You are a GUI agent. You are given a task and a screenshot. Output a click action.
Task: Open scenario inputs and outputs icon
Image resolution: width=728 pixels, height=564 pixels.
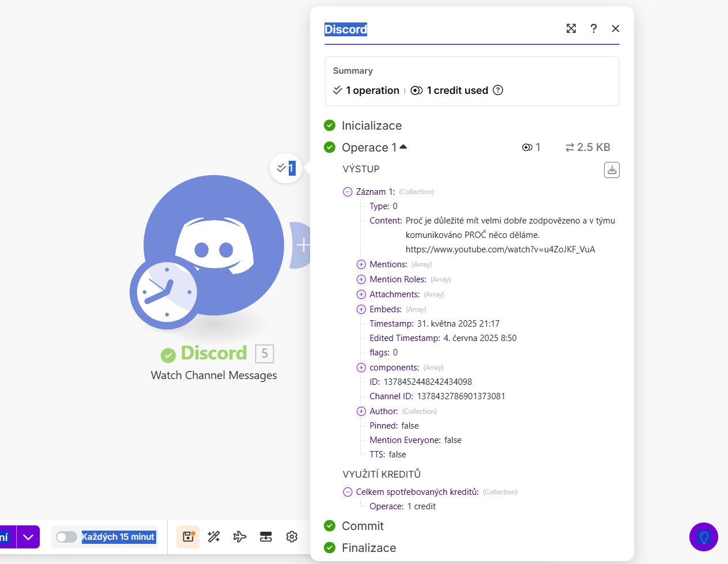(266, 537)
